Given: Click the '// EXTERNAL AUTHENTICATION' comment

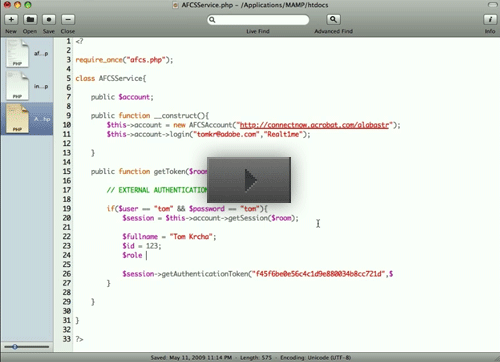Looking at the screenshot, I should click(157, 190).
